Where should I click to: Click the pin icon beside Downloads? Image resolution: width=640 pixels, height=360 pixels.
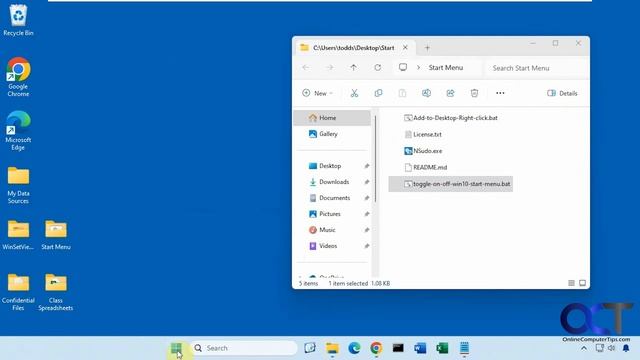click(x=367, y=182)
